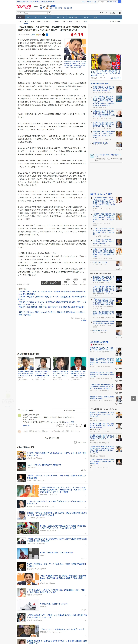
Task: Click the ログイン link
Action: pos(42,8)
